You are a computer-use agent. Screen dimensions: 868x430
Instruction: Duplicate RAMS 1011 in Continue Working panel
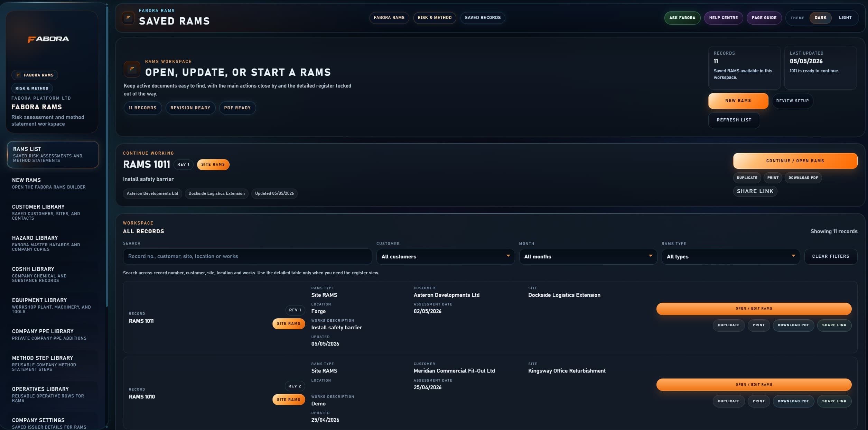747,178
